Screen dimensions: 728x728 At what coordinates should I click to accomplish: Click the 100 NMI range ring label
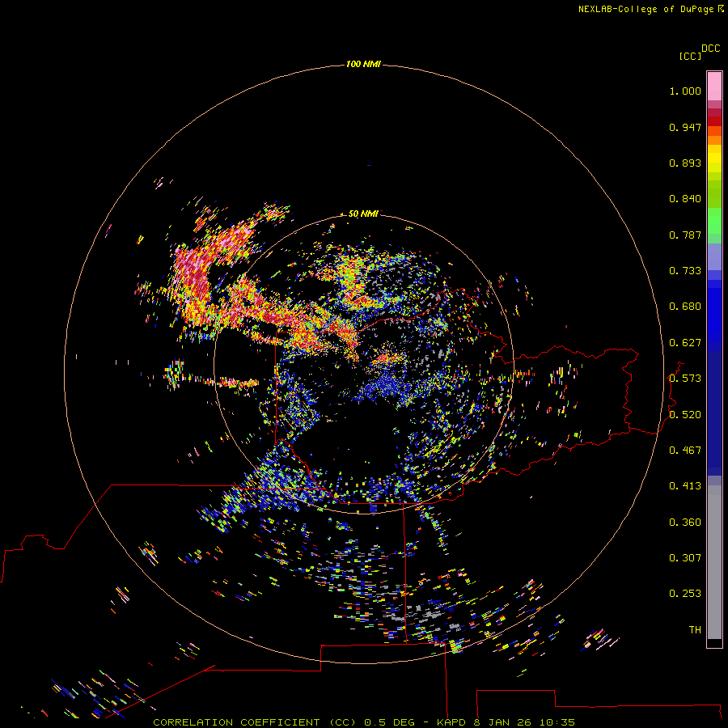click(x=363, y=64)
